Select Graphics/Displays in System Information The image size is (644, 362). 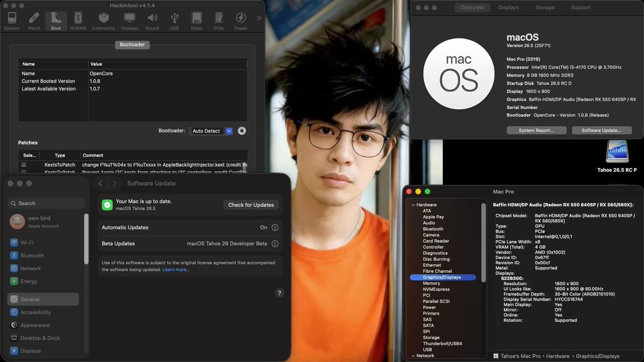pyautogui.click(x=443, y=277)
